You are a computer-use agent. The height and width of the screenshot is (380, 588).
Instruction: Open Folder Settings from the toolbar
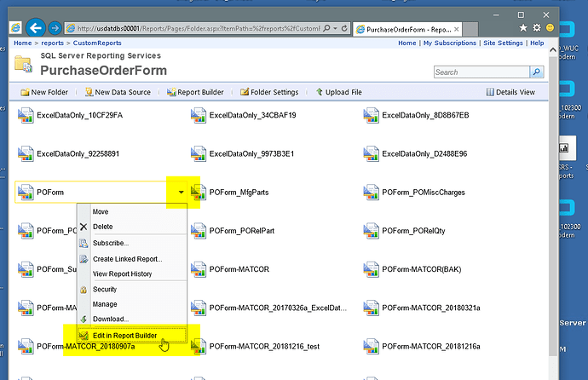point(269,92)
